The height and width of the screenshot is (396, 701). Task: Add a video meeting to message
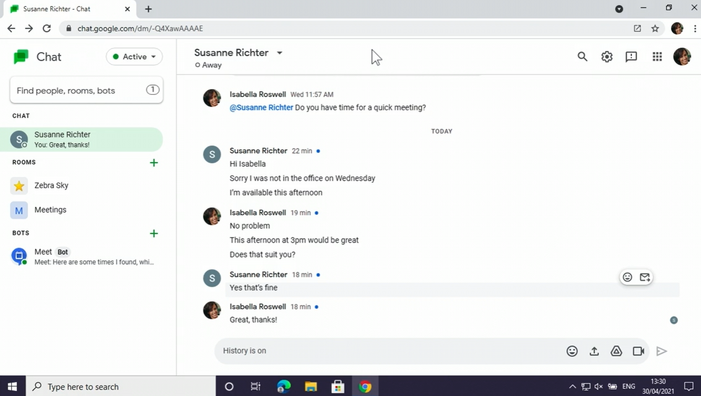coord(638,351)
